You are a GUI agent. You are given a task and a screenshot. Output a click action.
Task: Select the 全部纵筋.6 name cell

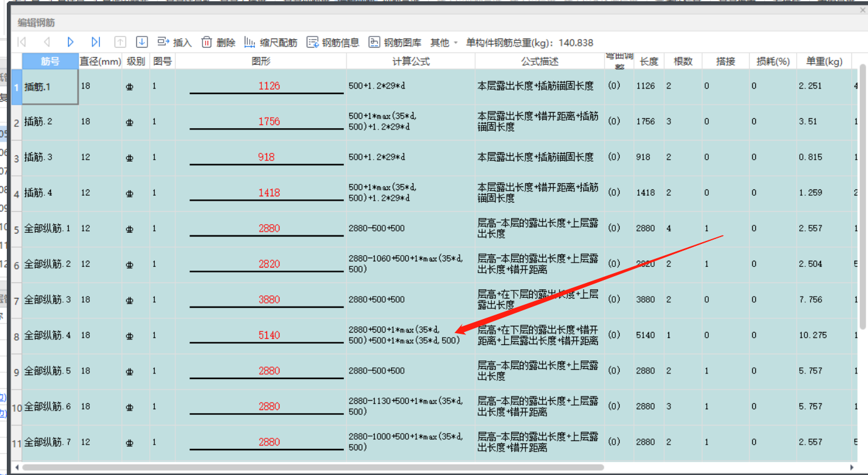point(50,406)
